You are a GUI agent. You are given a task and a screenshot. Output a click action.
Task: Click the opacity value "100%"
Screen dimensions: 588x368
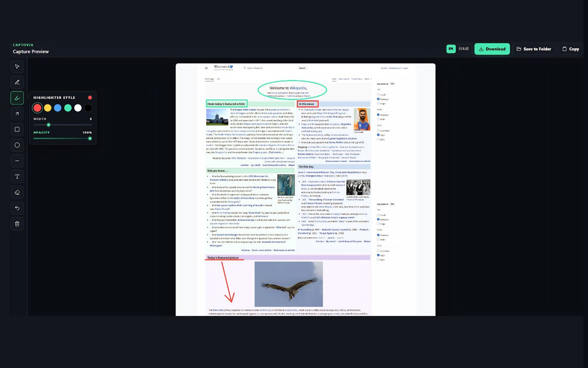click(87, 132)
